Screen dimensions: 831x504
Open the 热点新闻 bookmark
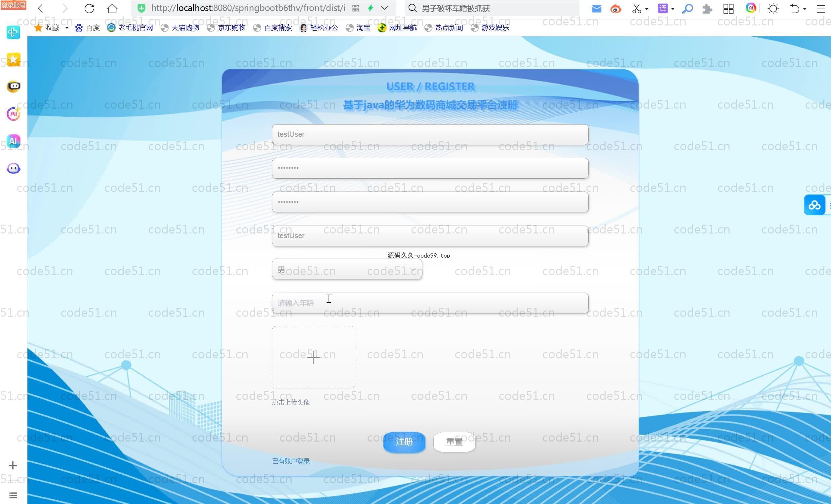point(444,28)
